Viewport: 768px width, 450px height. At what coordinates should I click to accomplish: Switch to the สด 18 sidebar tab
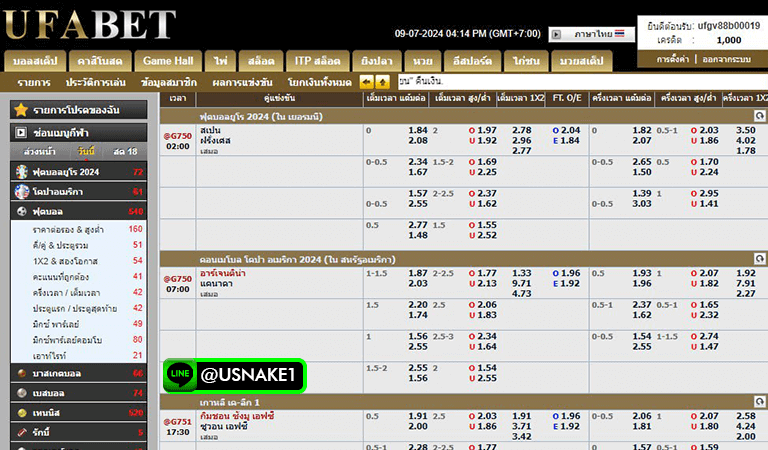125,152
